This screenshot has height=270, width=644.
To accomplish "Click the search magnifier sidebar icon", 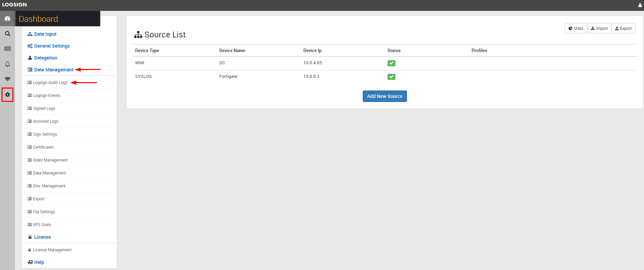I will pyautogui.click(x=7, y=34).
